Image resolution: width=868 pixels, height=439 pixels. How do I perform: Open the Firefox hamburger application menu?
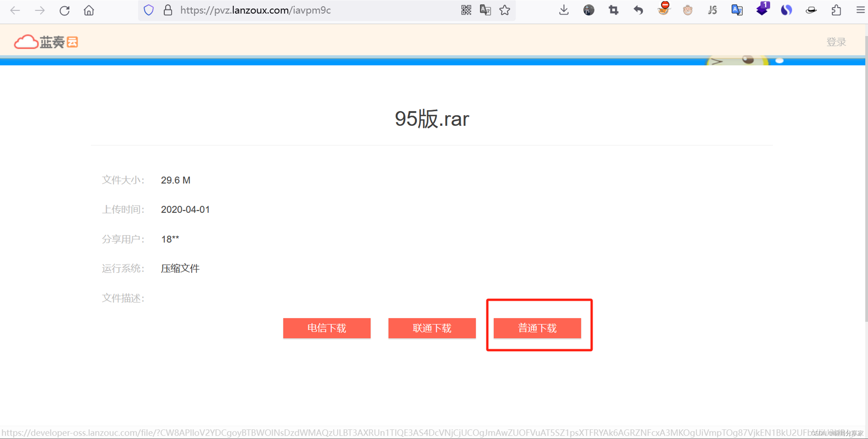860,10
